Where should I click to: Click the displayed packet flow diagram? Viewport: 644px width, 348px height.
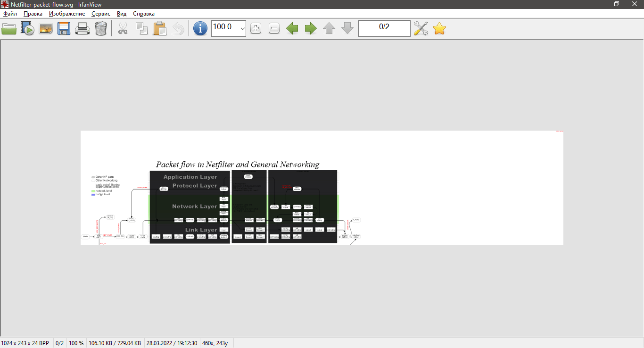coord(322,188)
